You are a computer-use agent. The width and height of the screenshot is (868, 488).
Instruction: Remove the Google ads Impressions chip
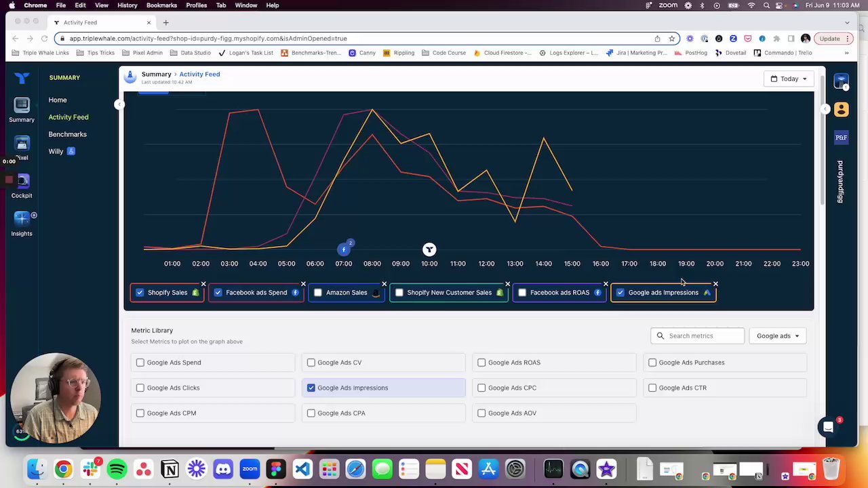click(715, 284)
